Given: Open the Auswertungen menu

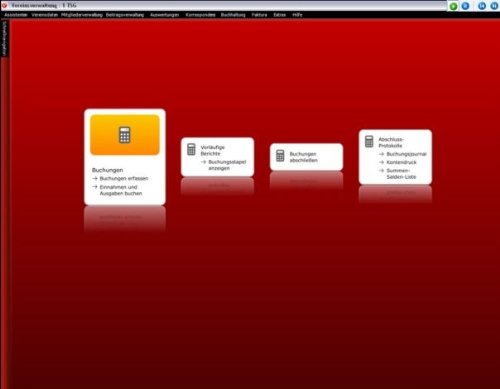Looking at the screenshot, I should coord(165,15).
